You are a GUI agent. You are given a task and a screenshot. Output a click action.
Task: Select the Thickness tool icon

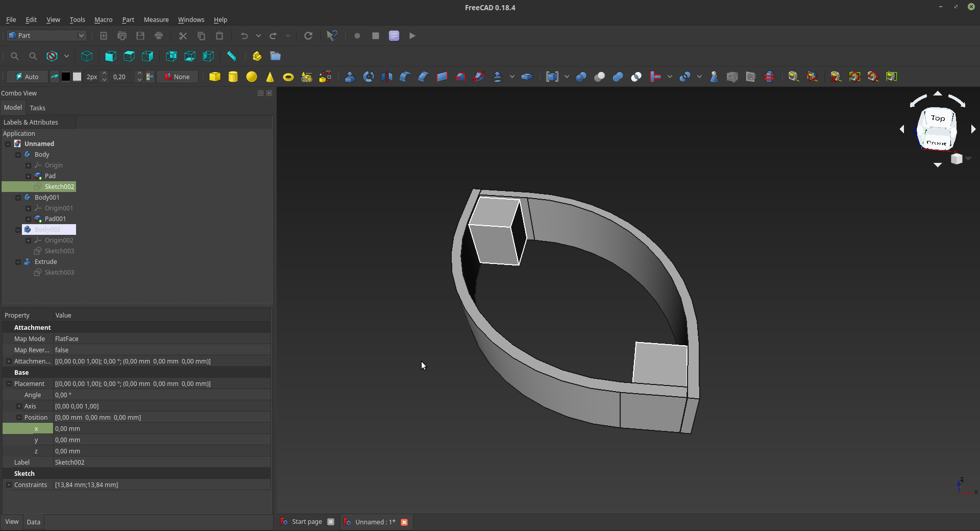click(526, 77)
